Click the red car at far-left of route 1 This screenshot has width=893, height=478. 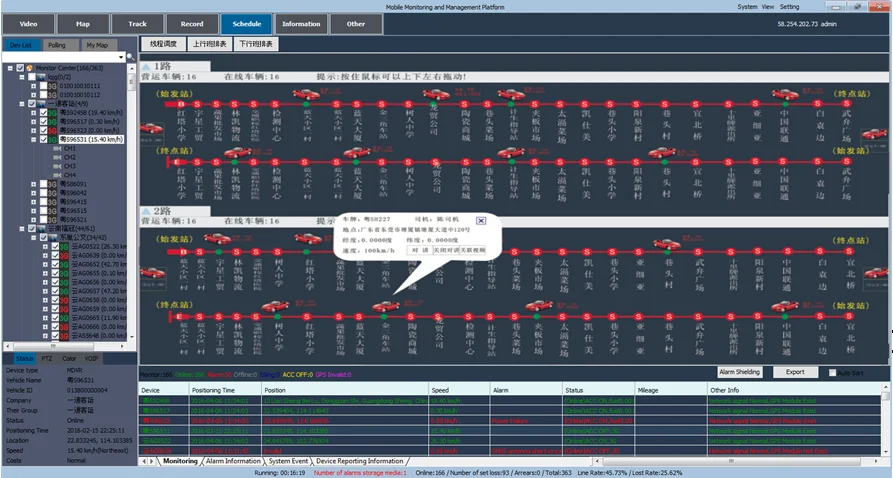pos(151,129)
